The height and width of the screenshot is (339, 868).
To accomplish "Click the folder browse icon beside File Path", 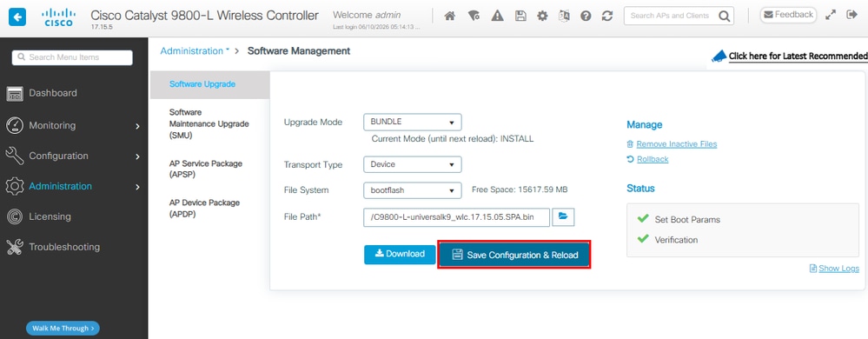I will (563, 216).
